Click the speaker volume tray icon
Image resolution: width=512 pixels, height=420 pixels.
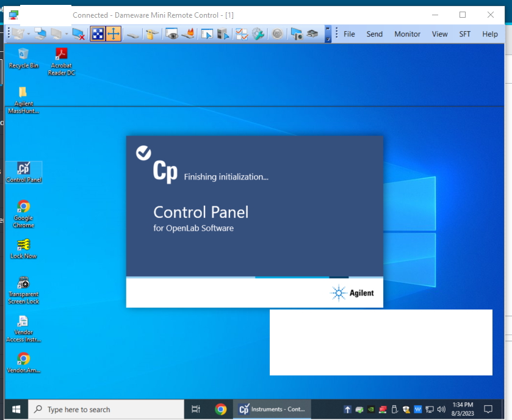[441, 409]
